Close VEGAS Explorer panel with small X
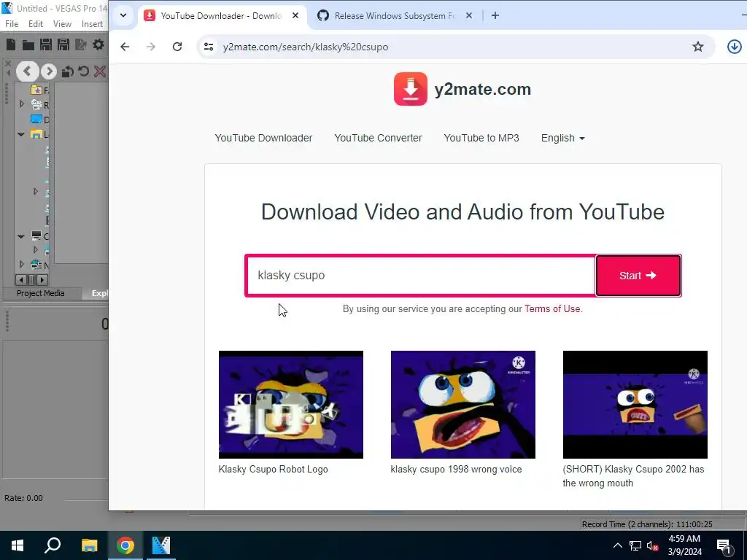The height and width of the screenshot is (560, 747). [7, 63]
